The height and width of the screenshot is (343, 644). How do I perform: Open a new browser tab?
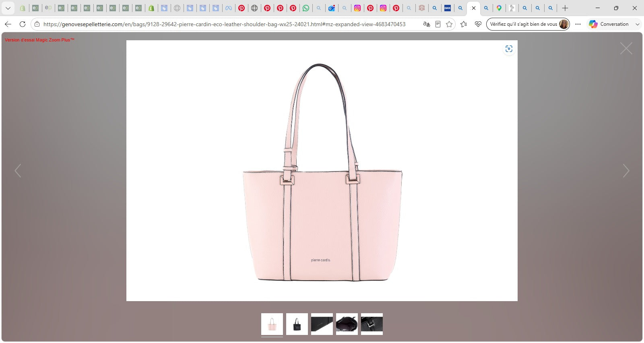(x=565, y=8)
